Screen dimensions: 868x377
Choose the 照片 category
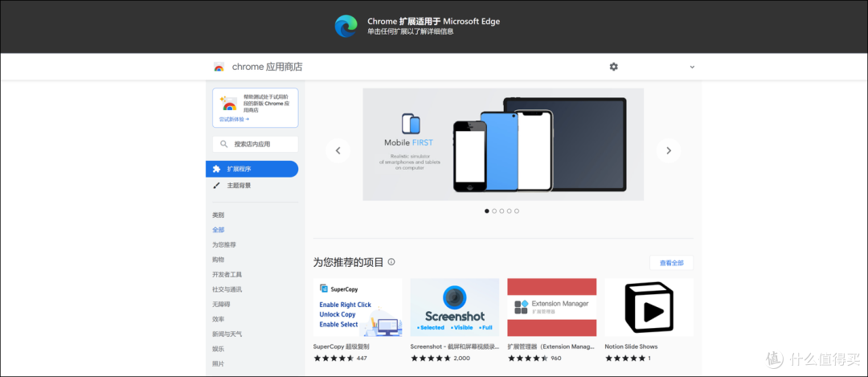tap(218, 364)
